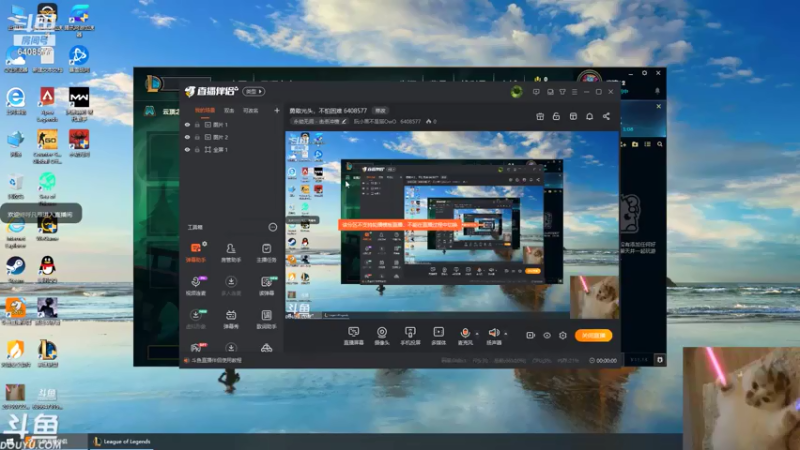Screen dimensions: 800x450
Task: Mute the 扬声器 speaker
Action: [493, 336]
